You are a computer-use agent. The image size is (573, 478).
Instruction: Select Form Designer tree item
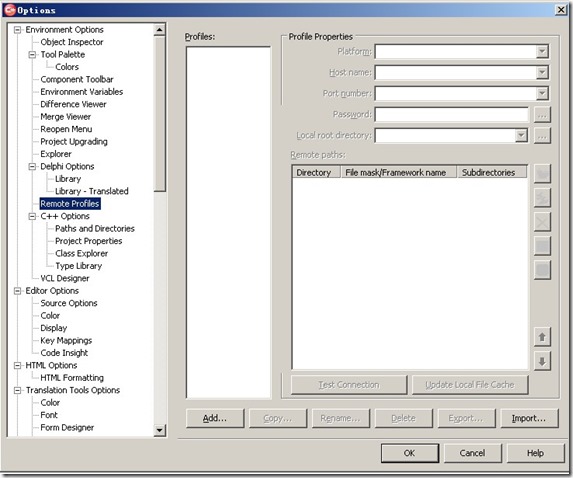(67, 427)
